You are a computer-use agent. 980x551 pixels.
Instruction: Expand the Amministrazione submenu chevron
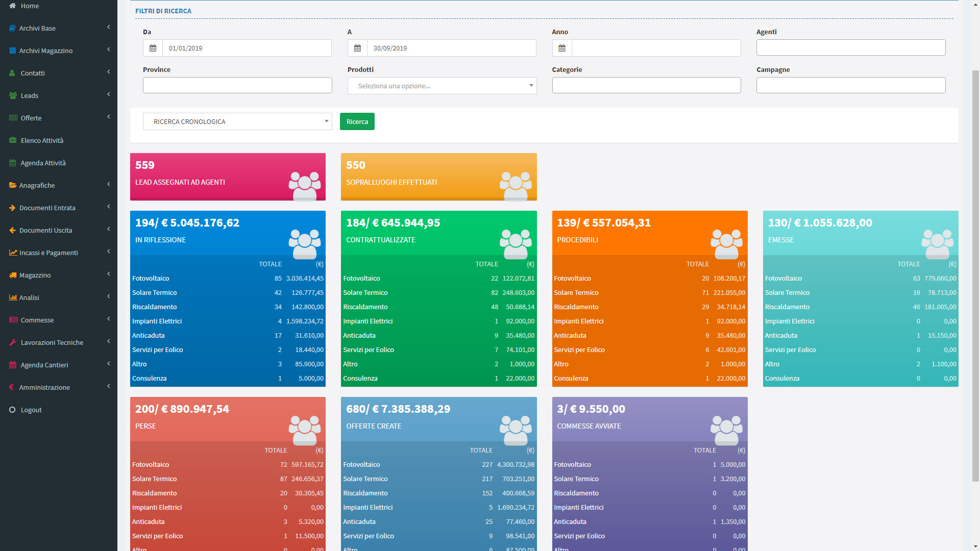click(109, 387)
